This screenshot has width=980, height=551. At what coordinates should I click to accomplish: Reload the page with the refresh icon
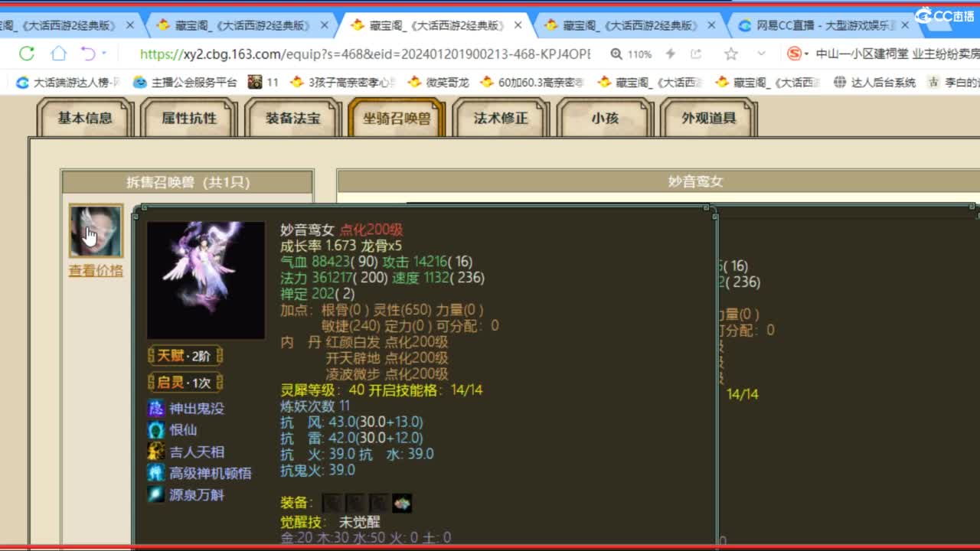27,54
